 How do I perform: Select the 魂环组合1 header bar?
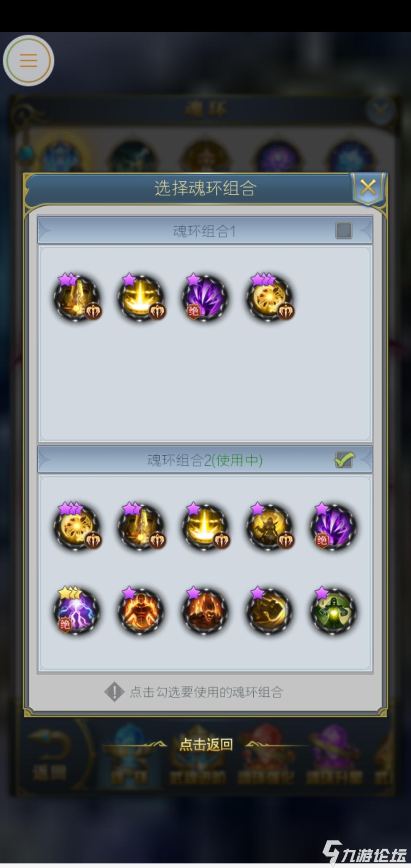[x=205, y=230]
